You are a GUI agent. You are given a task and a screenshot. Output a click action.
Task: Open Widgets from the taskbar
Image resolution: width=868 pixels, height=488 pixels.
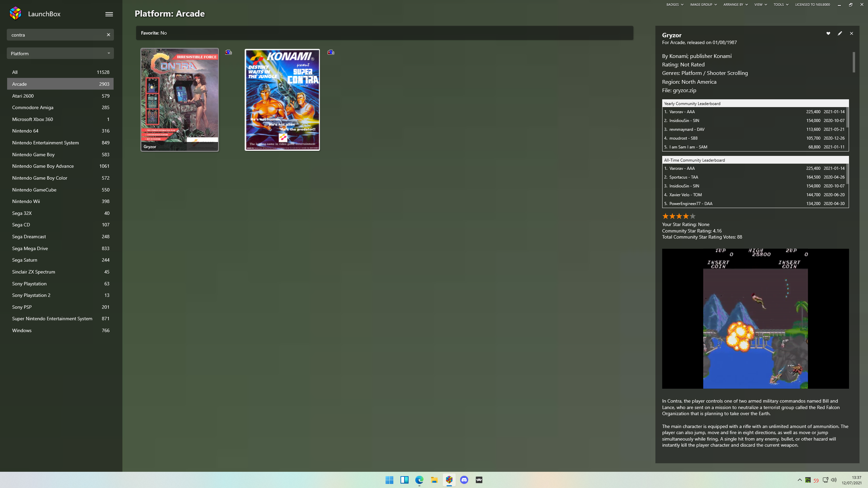(404, 480)
